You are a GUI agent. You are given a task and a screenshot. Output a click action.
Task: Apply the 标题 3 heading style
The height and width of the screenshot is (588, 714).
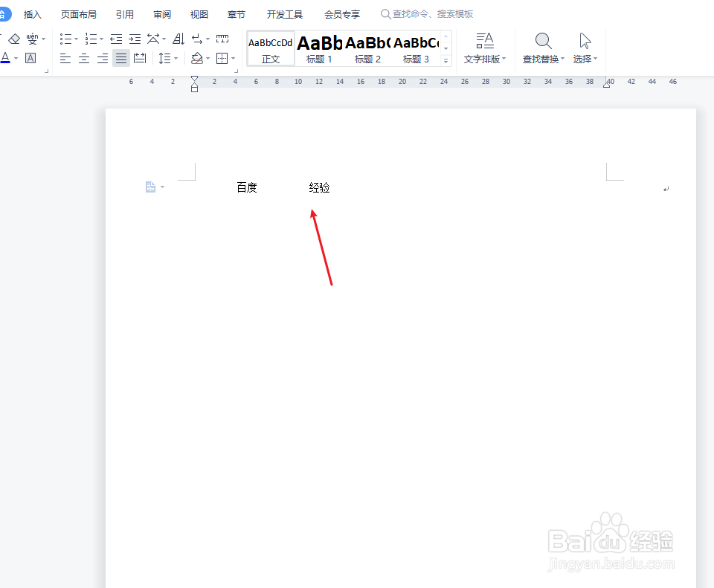[x=416, y=49]
